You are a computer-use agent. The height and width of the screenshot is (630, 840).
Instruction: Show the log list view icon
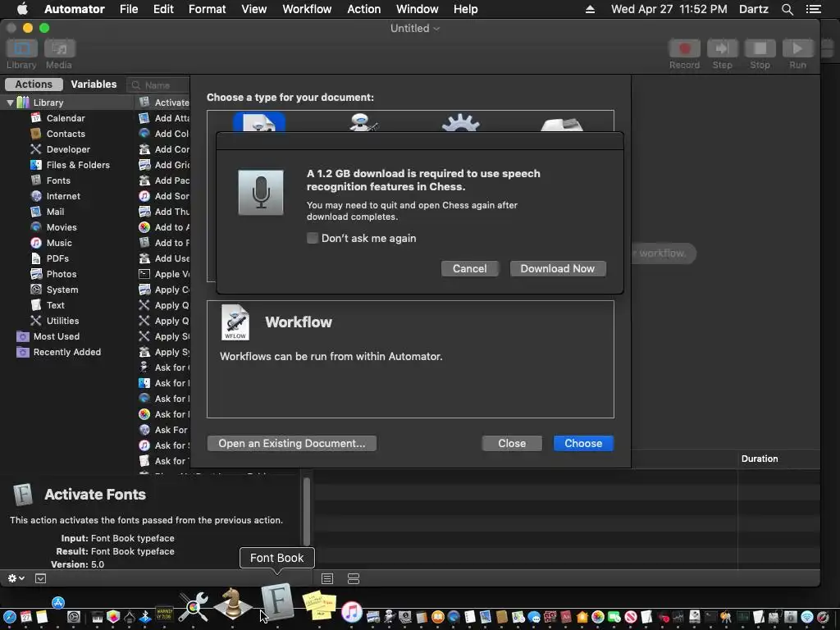(x=327, y=578)
